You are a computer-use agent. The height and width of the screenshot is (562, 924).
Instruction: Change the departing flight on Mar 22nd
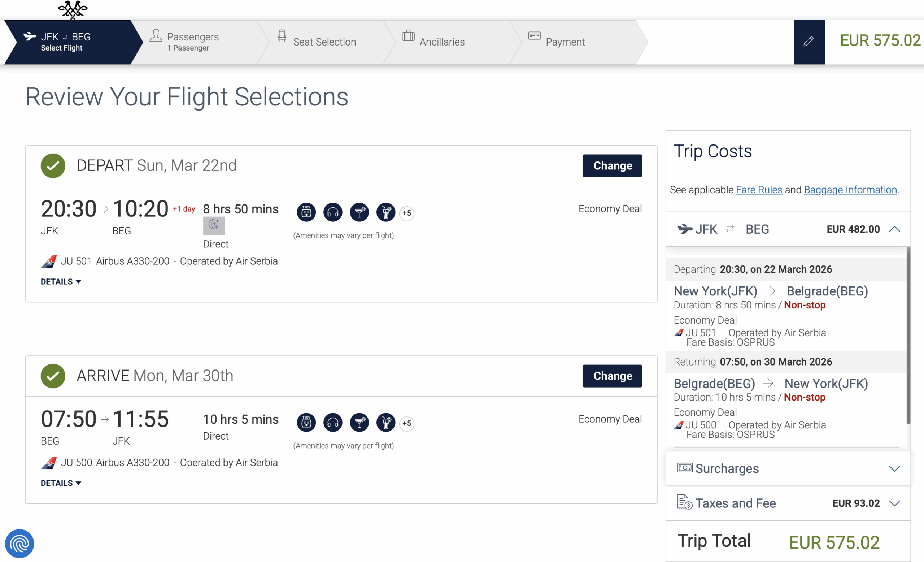612,165
